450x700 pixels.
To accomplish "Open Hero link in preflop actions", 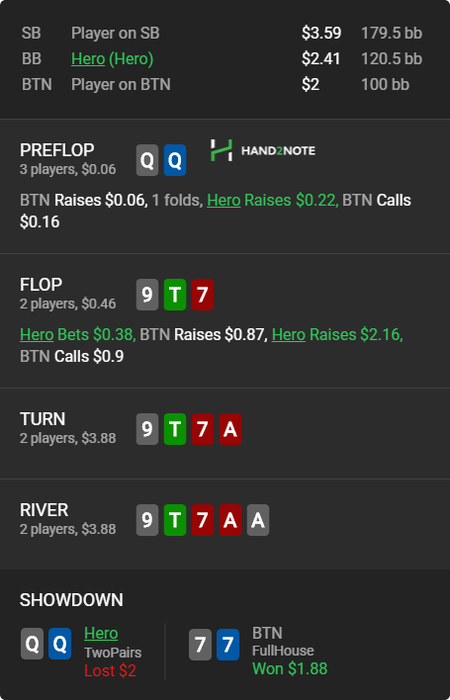I will click(x=224, y=200).
